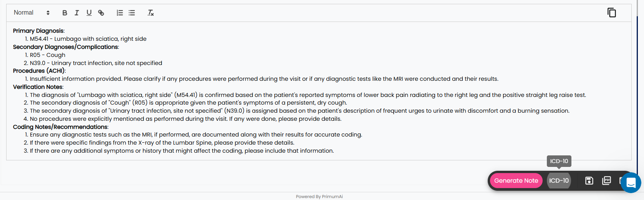Copy note contents to clipboard
This screenshot has width=644, height=200.
pos(611,13)
